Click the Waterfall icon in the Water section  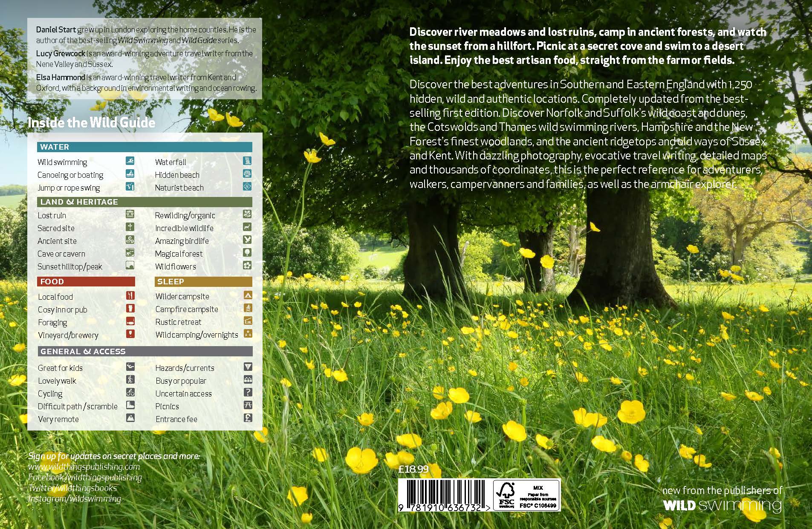tap(247, 161)
